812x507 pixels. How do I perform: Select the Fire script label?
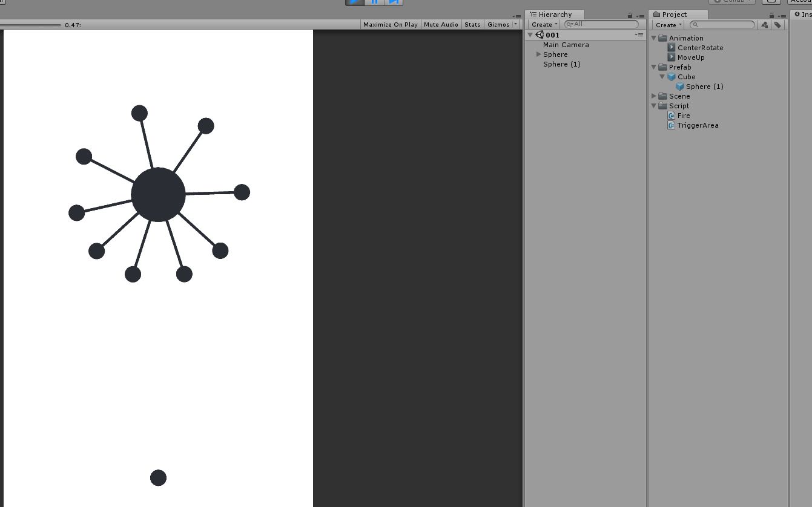pyautogui.click(x=684, y=116)
